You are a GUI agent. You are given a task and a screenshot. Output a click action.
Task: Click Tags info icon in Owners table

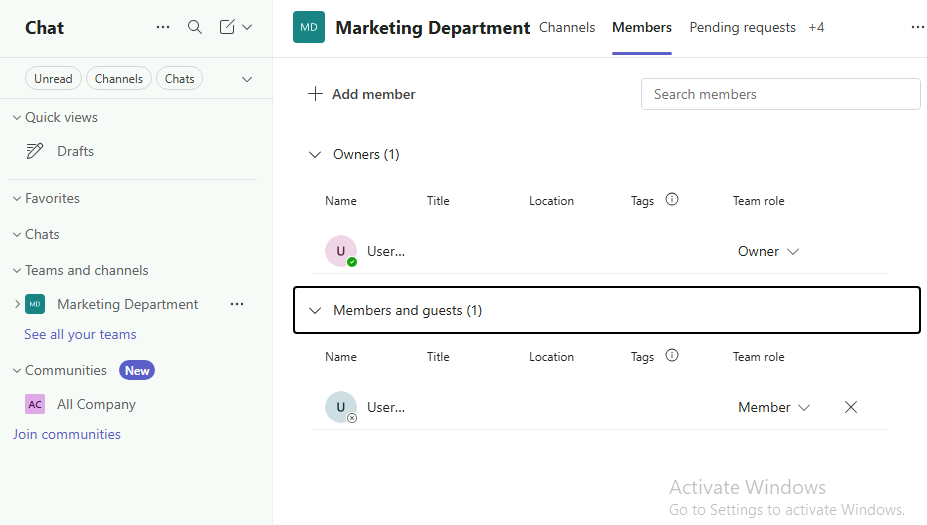(672, 199)
